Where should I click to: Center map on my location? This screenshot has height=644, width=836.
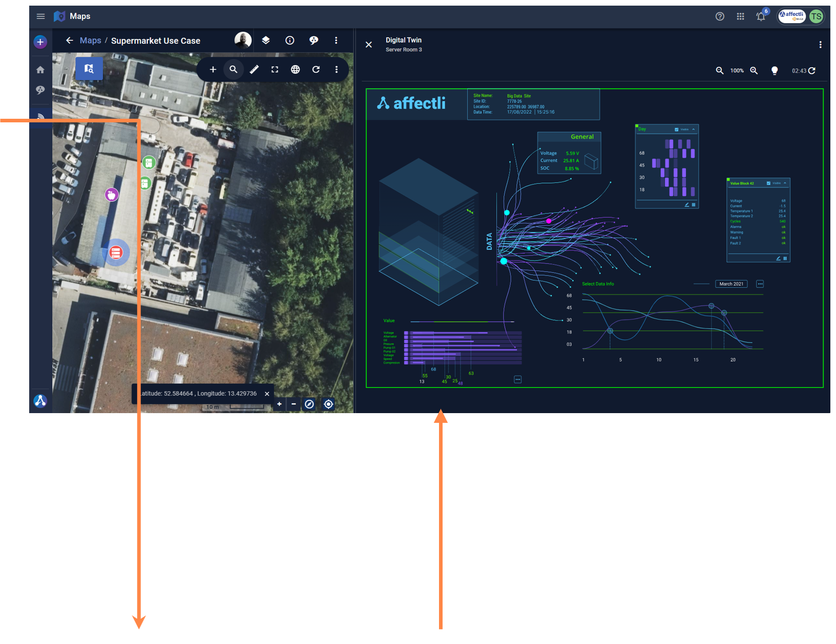coord(328,404)
